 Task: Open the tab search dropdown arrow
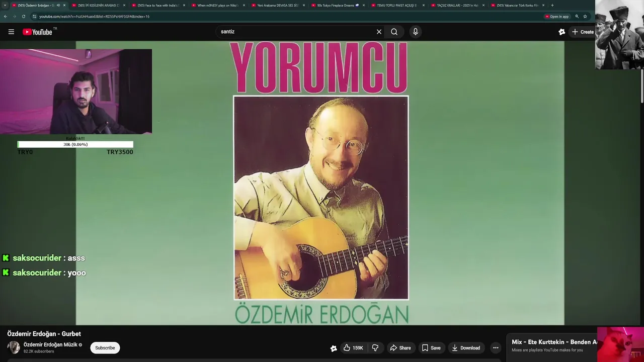(x=5, y=5)
